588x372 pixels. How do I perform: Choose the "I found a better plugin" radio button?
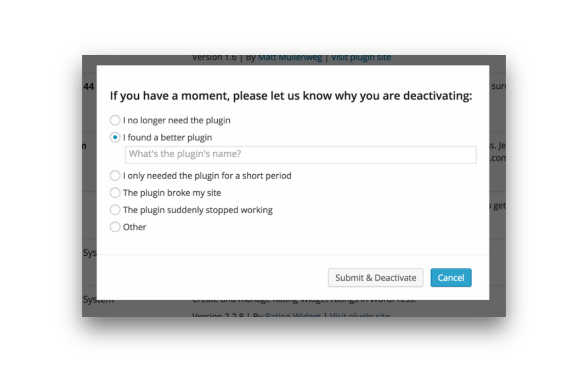click(x=115, y=138)
